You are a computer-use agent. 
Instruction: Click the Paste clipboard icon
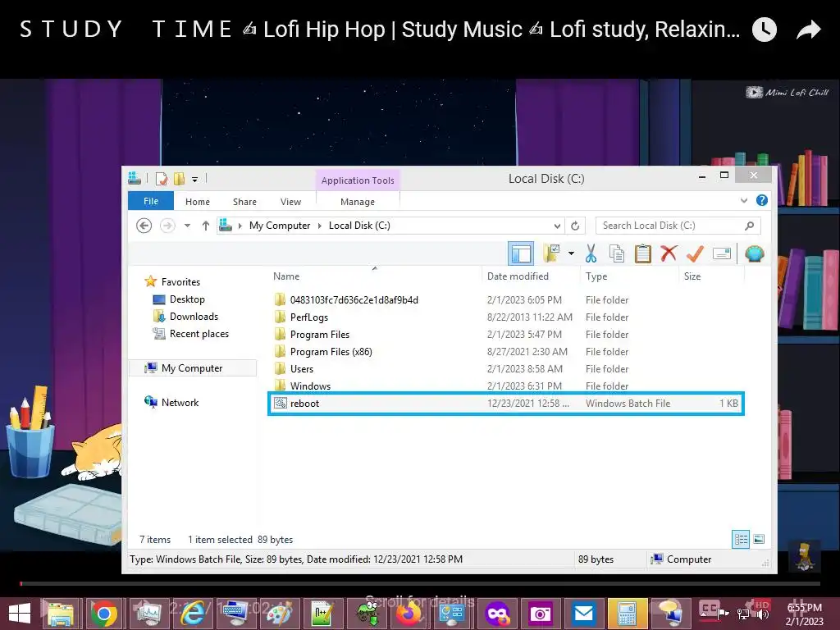click(642, 253)
